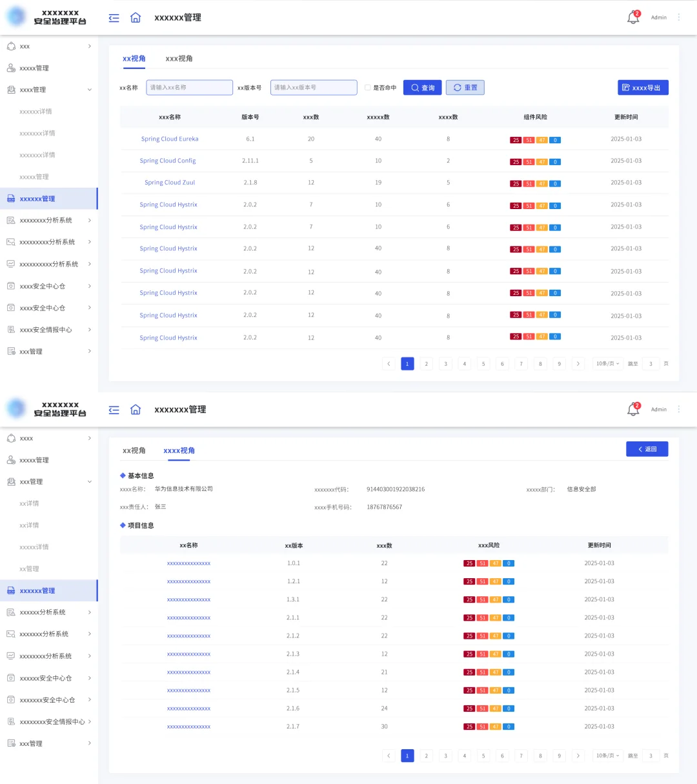Open the collapse-menu icon beside the home button
The width and height of the screenshot is (697, 784).
pos(114,17)
